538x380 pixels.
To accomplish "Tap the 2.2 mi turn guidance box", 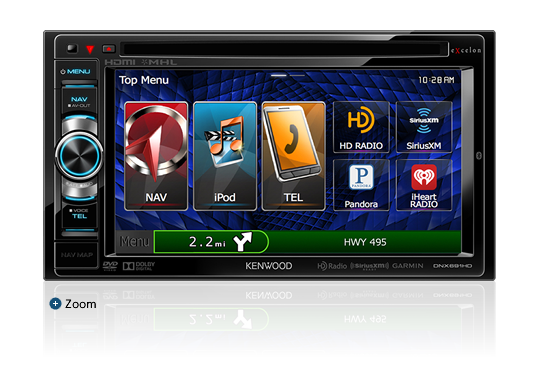I will point(211,242).
